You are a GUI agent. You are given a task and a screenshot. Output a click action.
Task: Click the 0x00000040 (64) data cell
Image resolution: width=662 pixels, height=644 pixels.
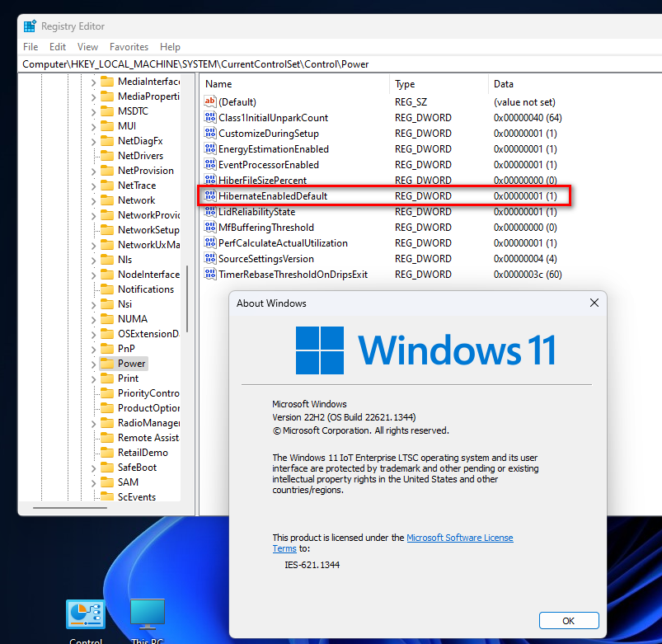528,117
